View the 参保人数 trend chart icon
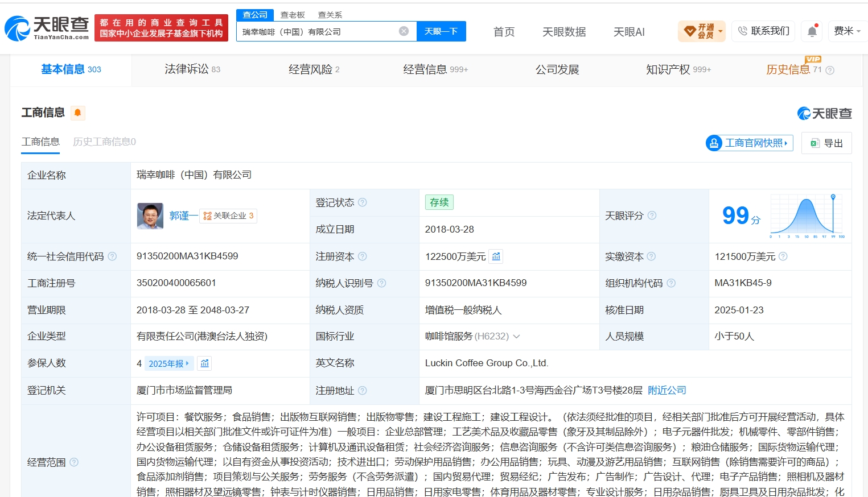Viewport: 868px width, 497px height. 205,363
